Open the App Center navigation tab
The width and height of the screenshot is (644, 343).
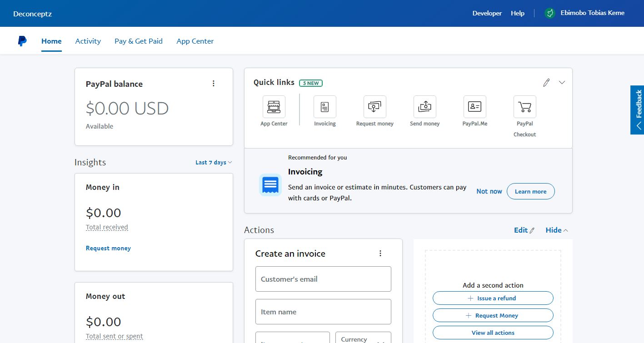[x=195, y=41]
